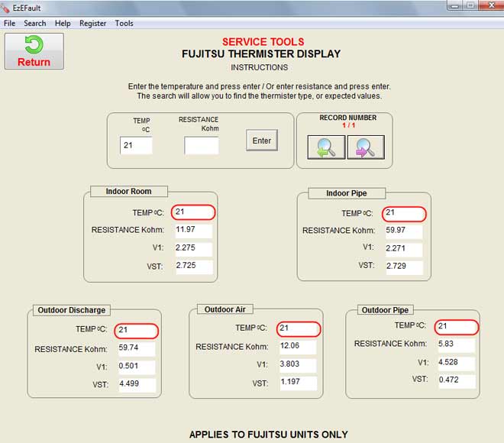Focus the Outdoor Air TEMP field
The width and height of the screenshot is (504, 443).
coord(299,328)
